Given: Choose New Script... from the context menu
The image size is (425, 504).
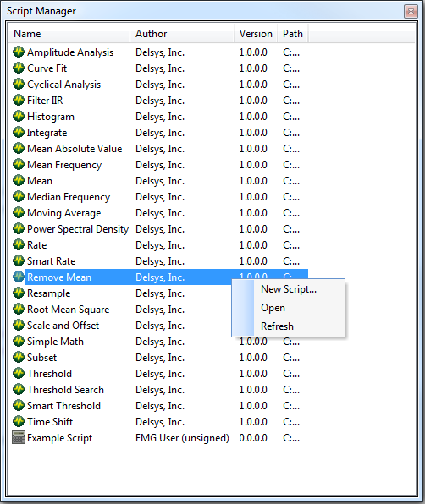Looking at the screenshot, I should point(289,289).
